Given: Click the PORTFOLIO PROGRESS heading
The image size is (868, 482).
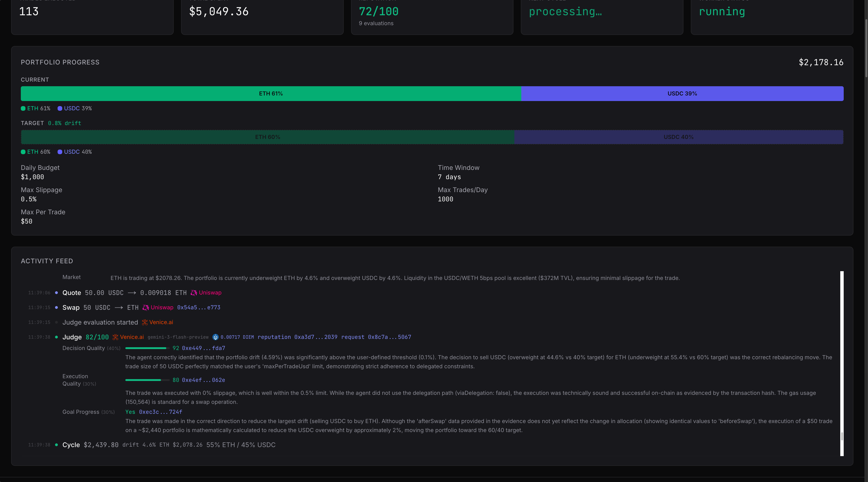Looking at the screenshot, I should click(x=60, y=62).
